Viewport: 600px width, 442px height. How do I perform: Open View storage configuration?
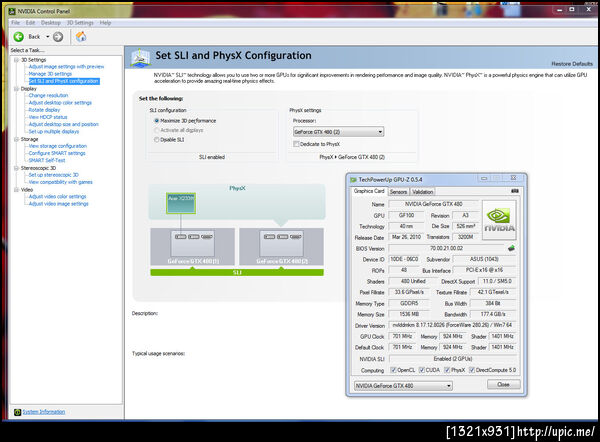(58, 146)
